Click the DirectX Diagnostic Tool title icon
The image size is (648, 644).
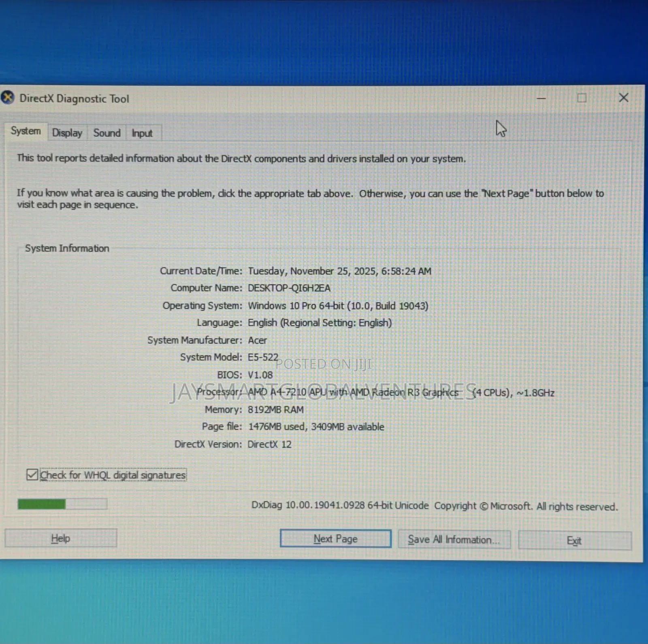(7, 98)
